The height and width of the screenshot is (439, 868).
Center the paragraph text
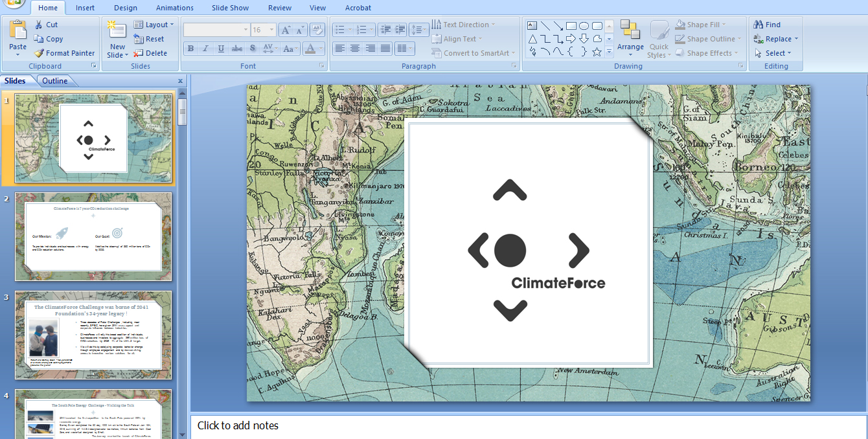(x=355, y=49)
